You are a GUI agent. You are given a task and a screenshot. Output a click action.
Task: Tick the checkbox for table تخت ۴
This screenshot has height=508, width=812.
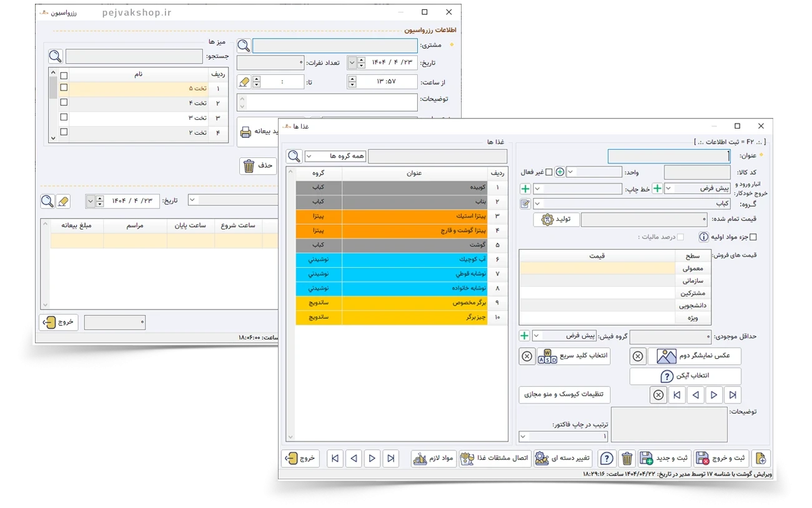pos(64,102)
